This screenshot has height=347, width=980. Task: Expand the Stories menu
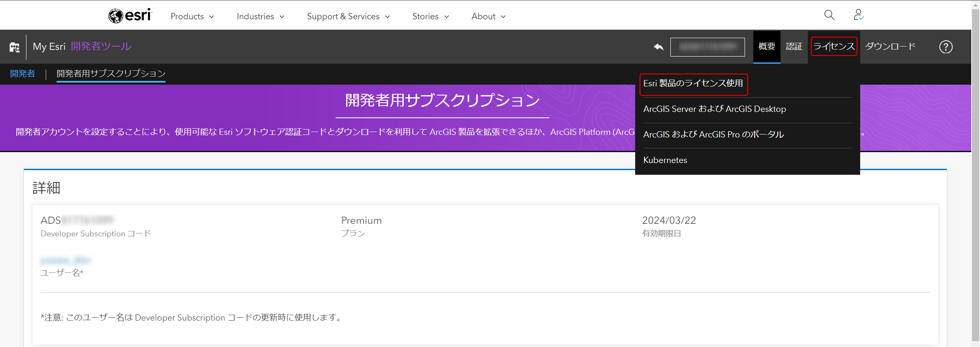click(431, 16)
